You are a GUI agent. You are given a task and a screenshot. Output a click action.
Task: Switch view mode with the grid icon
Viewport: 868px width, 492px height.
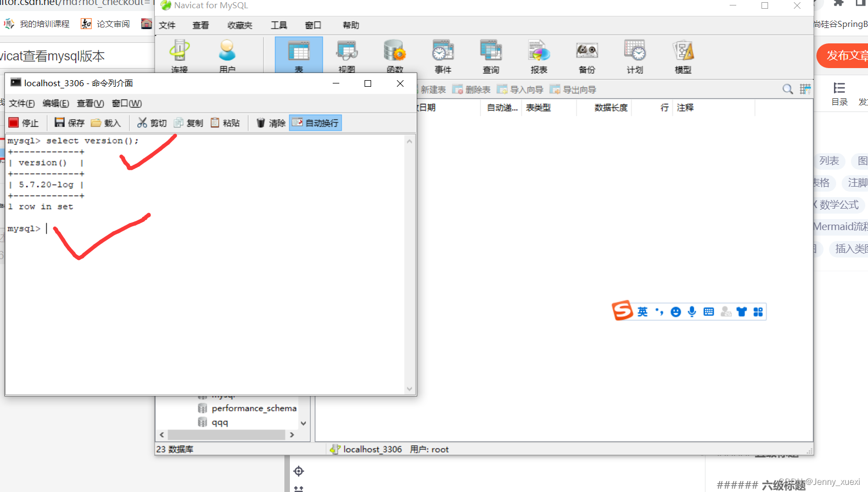point(805,89)
